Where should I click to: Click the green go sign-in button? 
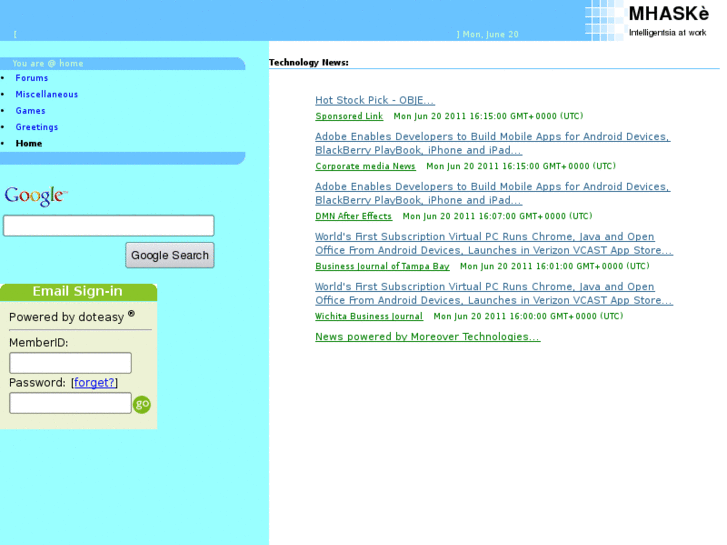pyautogui.click(x=142, y=404)
